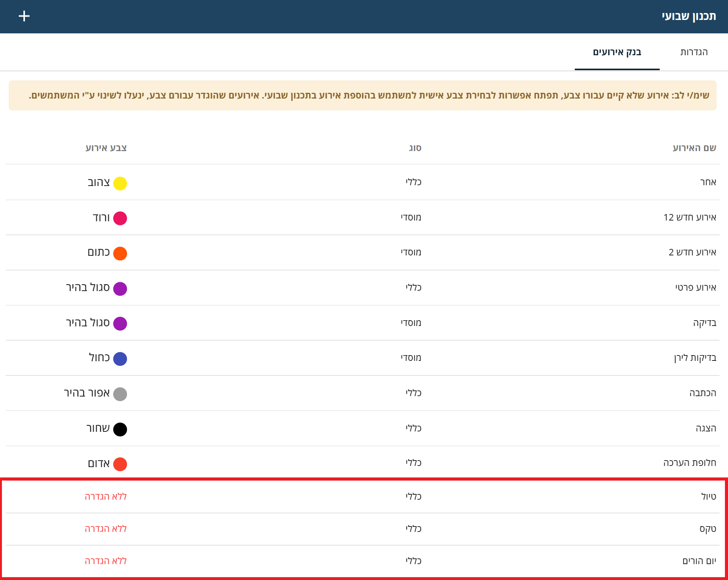Click the plus icon to add event
The height and width of the screenshot is (581, 728).
(24, 16)
